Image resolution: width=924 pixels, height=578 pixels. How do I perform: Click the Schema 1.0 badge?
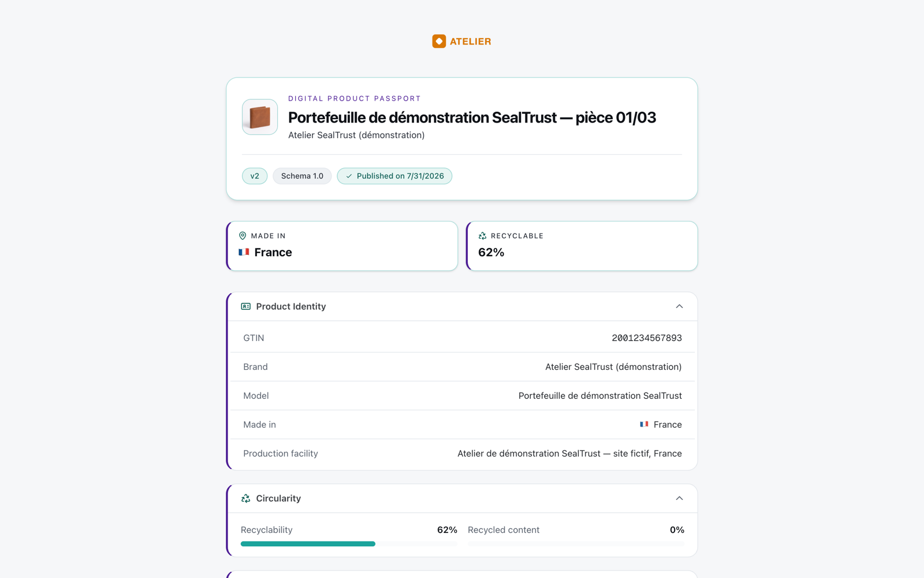pos(302,176)
